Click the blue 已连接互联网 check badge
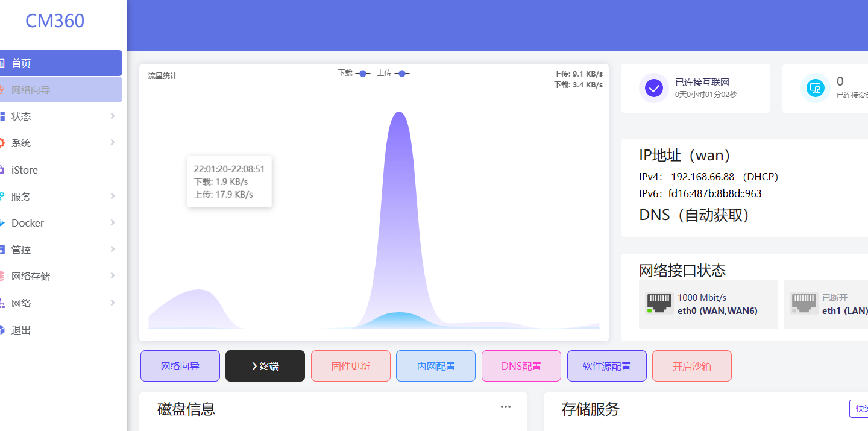This screenshot has height=431, width=868. click(x=653, y=88)
